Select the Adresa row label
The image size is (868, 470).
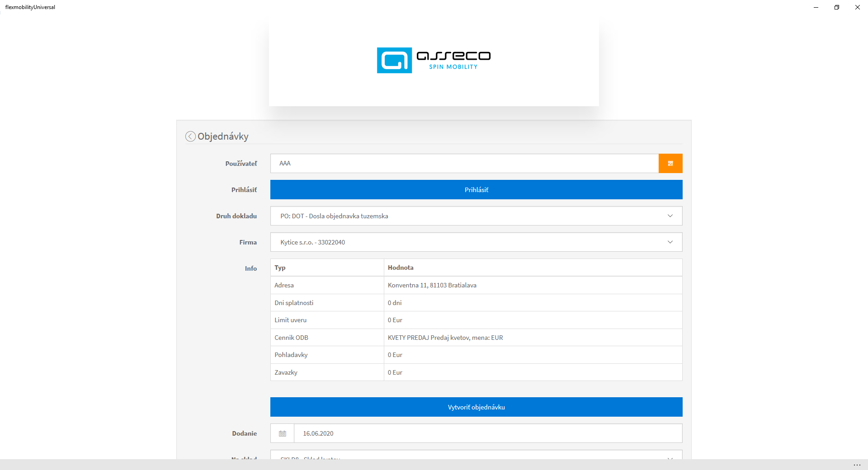284,285
